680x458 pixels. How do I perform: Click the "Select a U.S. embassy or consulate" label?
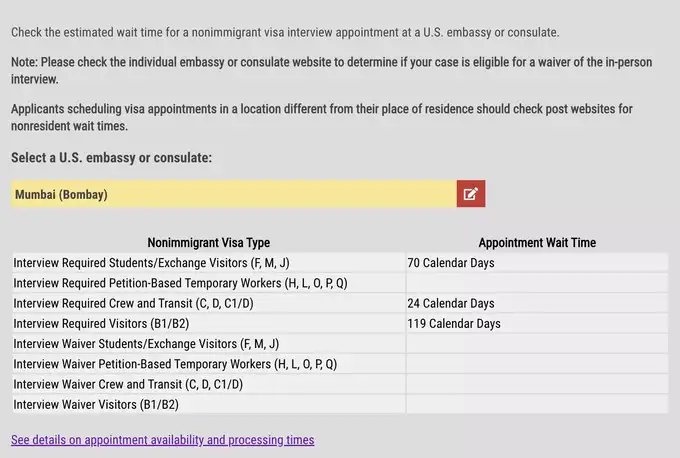(x=111, y=158)
